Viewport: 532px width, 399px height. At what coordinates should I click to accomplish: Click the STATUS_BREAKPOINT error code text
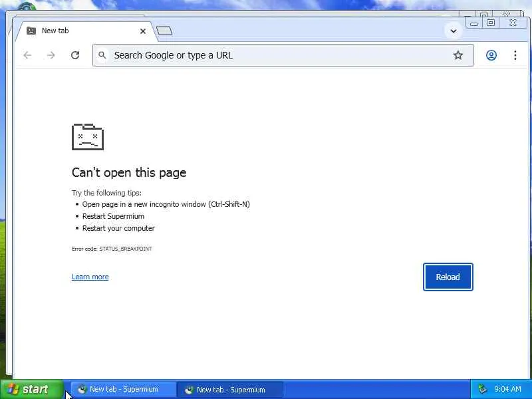pos(126,249)
